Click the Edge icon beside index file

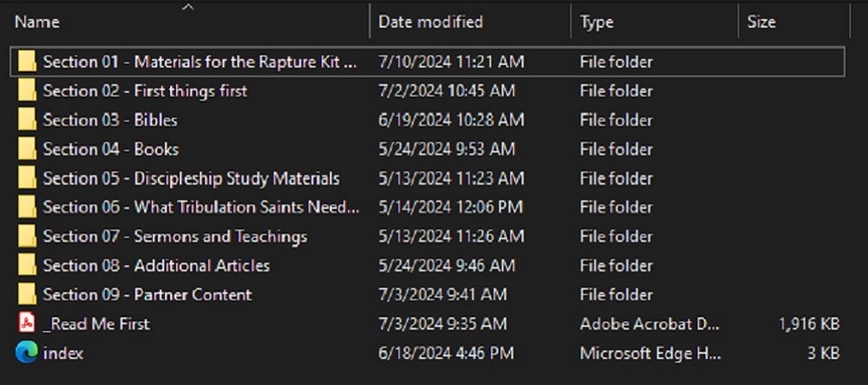tap(27, 353)
